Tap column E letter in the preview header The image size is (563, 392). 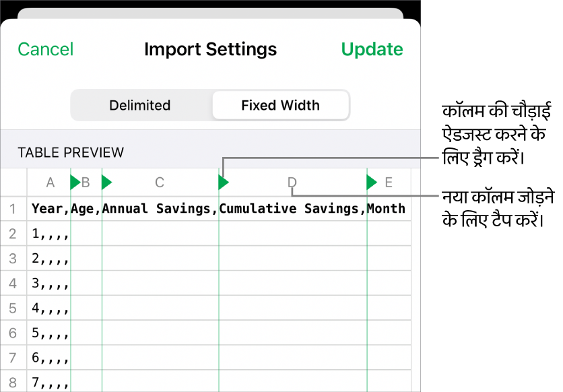click(389, 182)
